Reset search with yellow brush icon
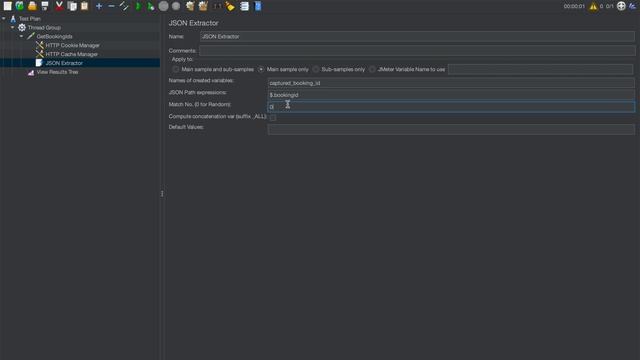The image size is (640, 360). coord(230,6)
